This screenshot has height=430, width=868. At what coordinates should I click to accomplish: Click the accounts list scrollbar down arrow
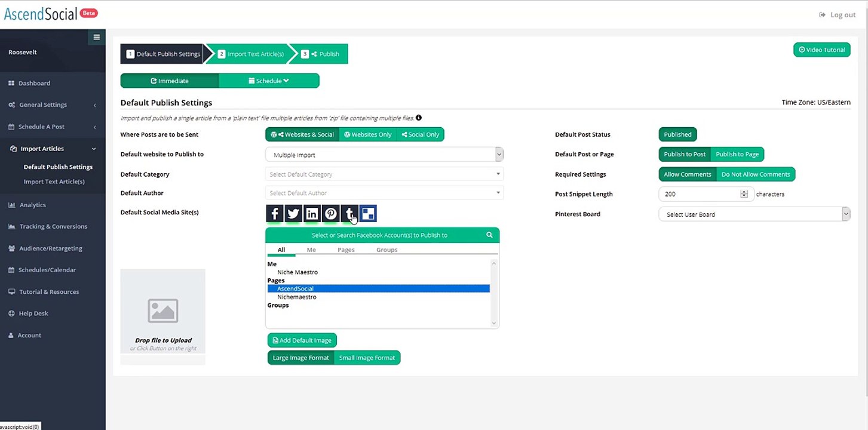[x=494, y=323]
